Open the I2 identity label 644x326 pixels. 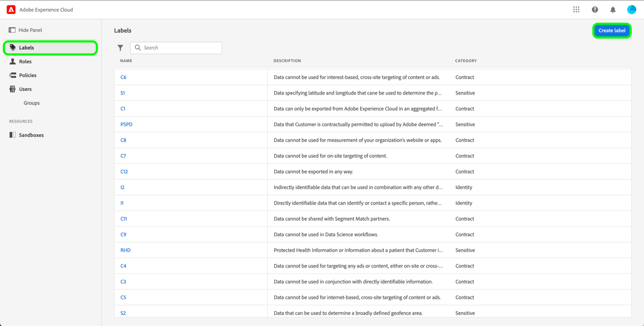tap(122, 187)
